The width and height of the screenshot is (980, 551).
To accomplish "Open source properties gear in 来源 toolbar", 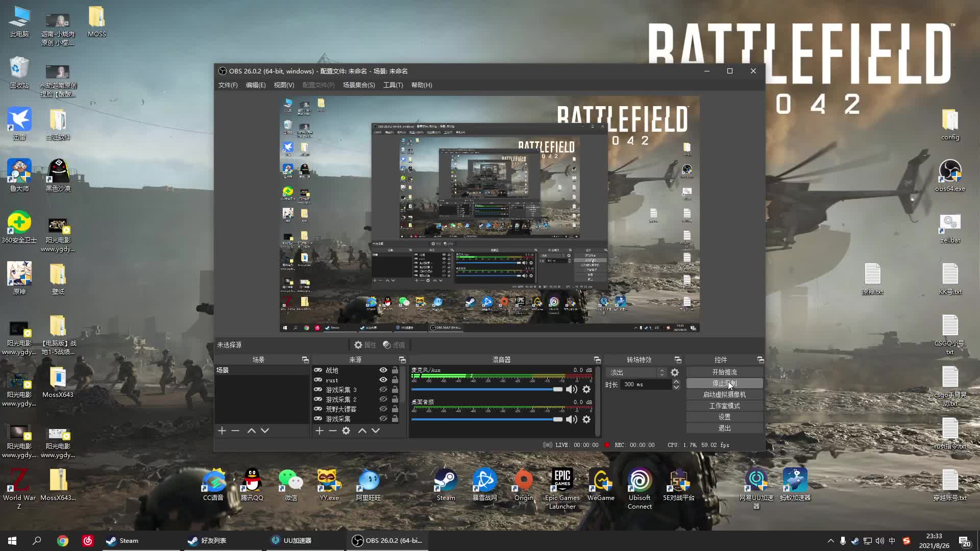I will tap(346, 431).
